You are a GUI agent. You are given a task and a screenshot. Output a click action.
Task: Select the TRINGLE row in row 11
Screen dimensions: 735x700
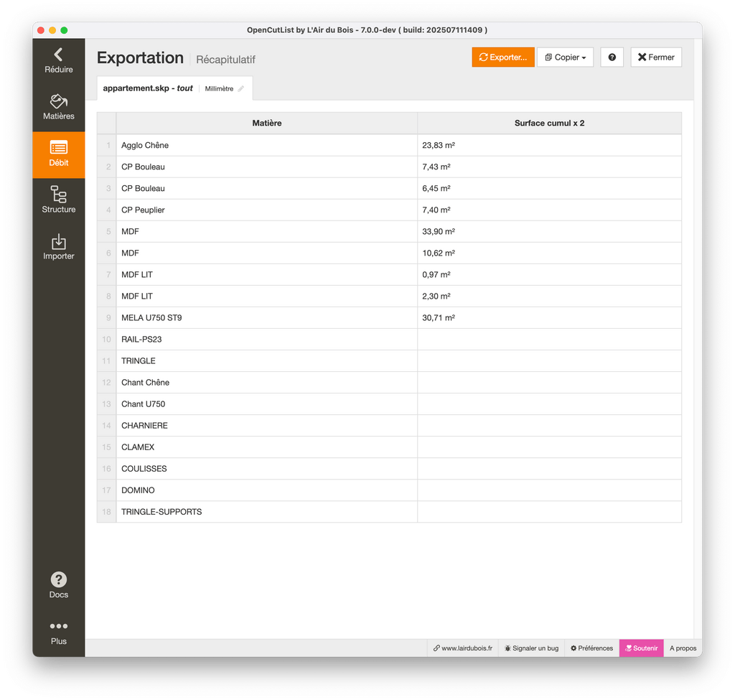pos(389,361)
